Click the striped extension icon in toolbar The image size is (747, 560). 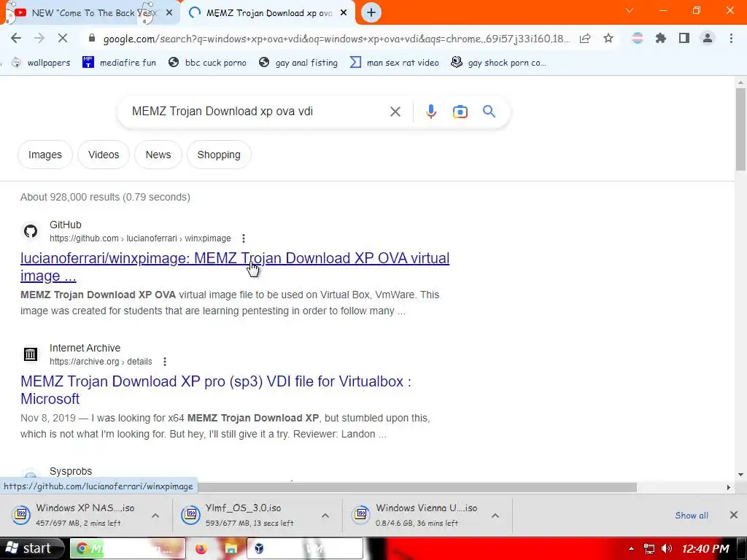click(x=638, y=38)
